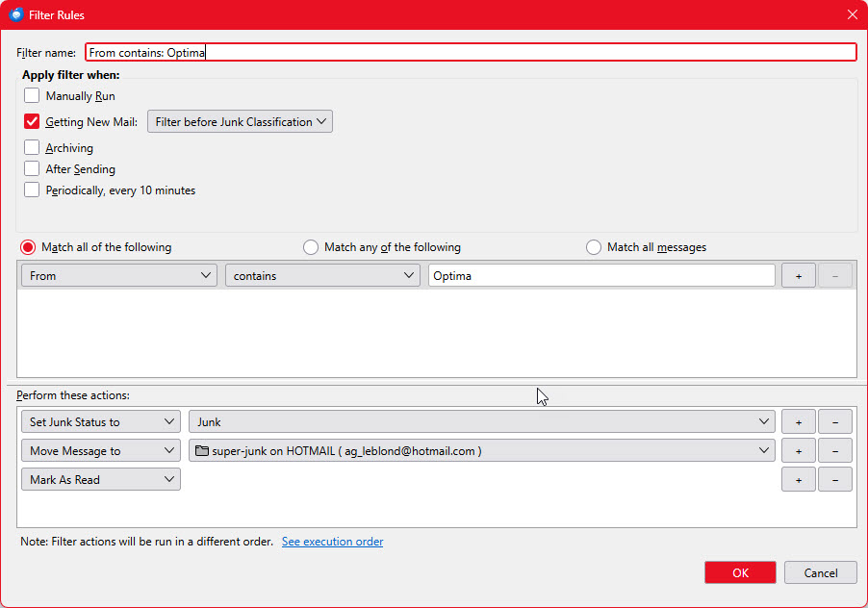Enable the Manually Run checkbox
This screenshot has width=868, height=608.
(33, 96)
